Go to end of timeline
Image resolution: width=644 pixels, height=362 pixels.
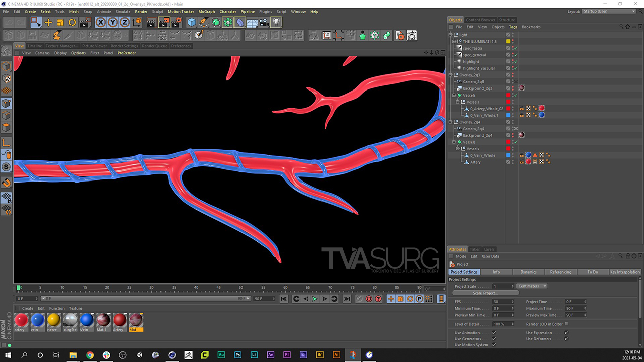(347, 299)
